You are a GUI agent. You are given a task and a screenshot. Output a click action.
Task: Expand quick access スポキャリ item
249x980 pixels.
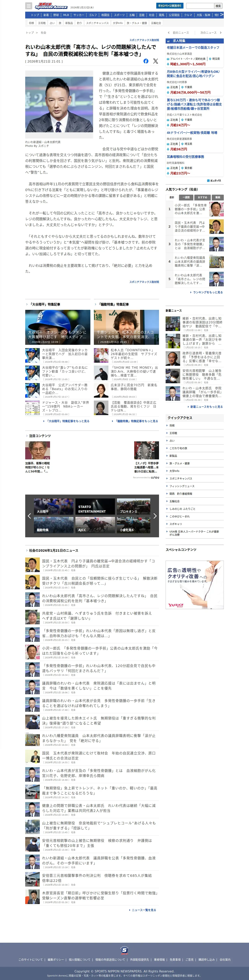tap(194, 524)
